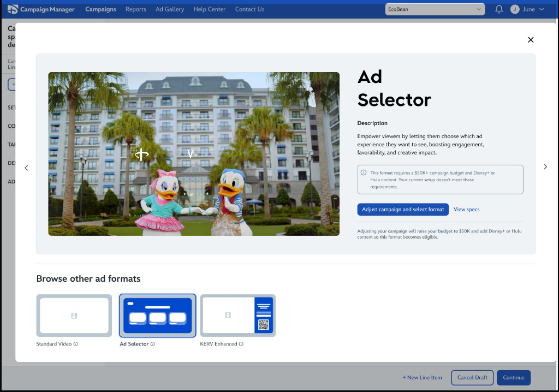Image resolution: width=559 pixels, height=392 pixels.
Task: Click + New Line Item link
Action: click(x=422, y=377)
